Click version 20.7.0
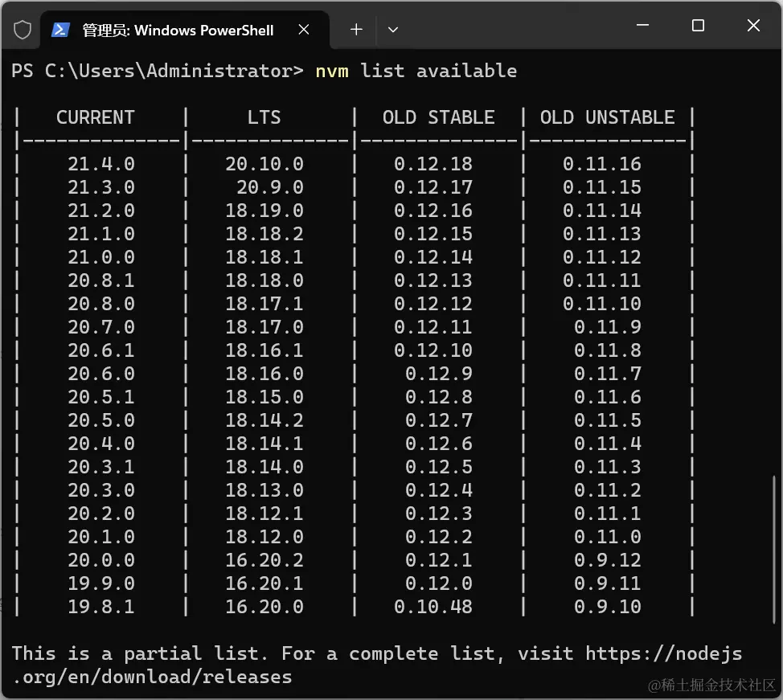The width and height of the screenshot is (783, 700). pyautogui.click(x=101, y=327)
